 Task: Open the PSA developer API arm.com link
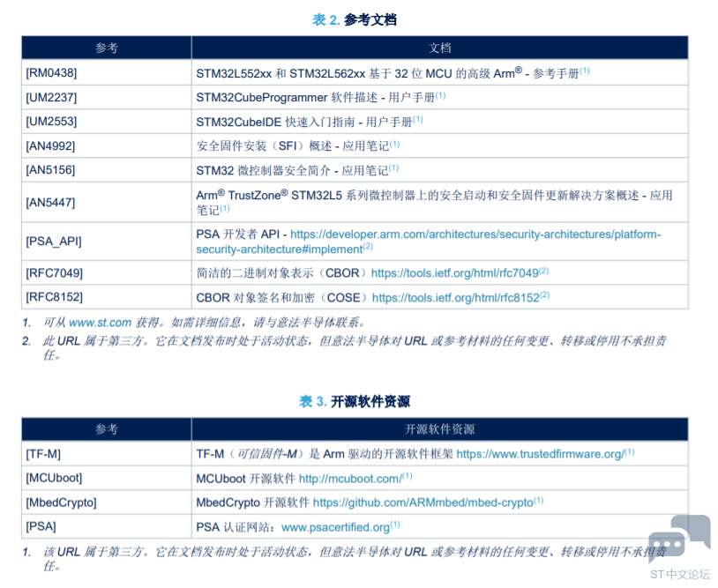pos(428,242)
